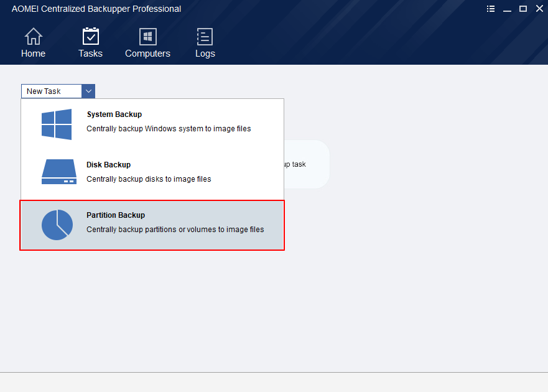Open the Logs icon in the toolbar
Screen dimensions: 548x392
(x=205, y=37)
